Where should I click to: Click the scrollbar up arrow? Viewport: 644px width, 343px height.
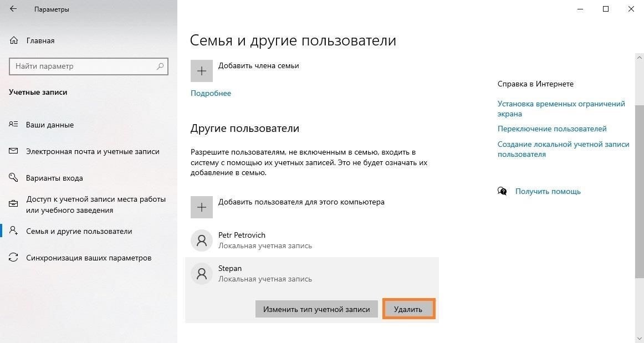[640, 58]
